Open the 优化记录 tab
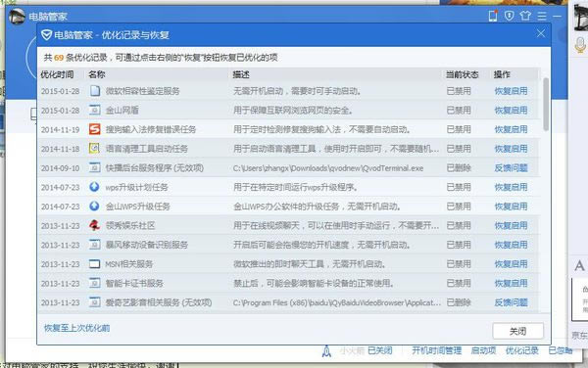This screenshot has height=368, width=588. click(x=521, y=350)
